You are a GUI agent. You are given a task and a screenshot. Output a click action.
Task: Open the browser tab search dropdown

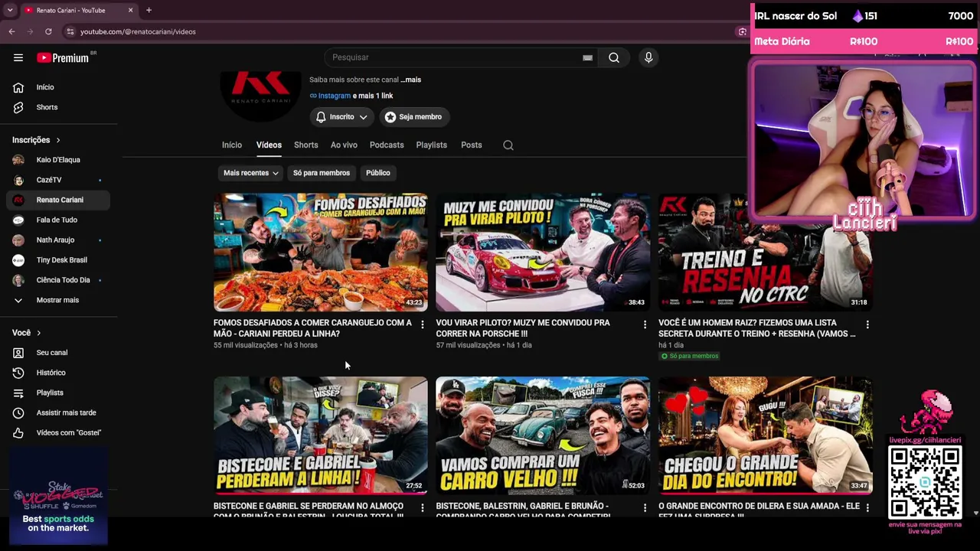(x=10, y=10)
